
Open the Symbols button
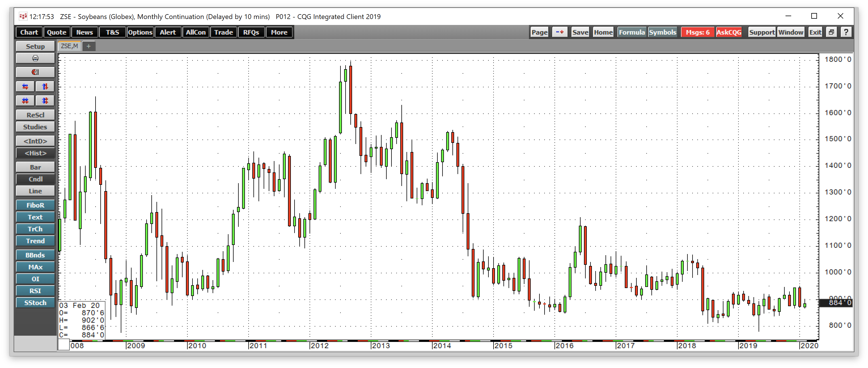point(662,32)
